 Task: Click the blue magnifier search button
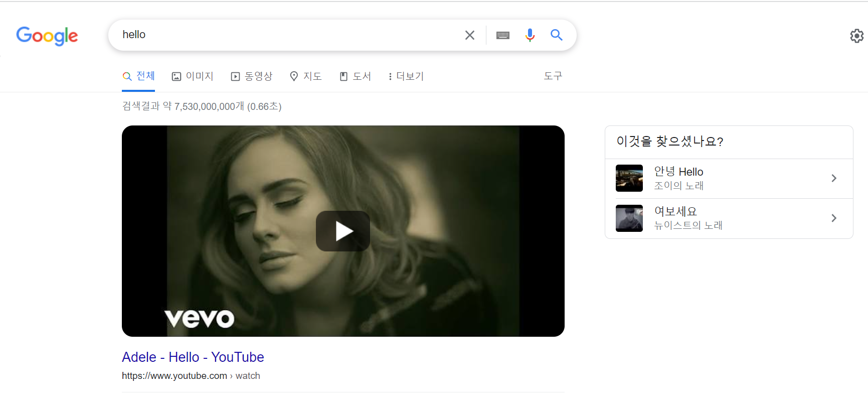[557, 35]
